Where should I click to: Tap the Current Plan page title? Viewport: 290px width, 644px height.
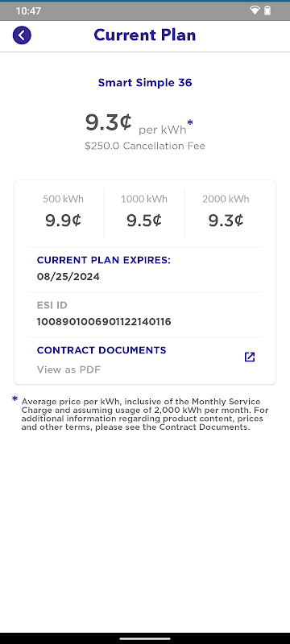pyautogui.click(x=145, y=35)
